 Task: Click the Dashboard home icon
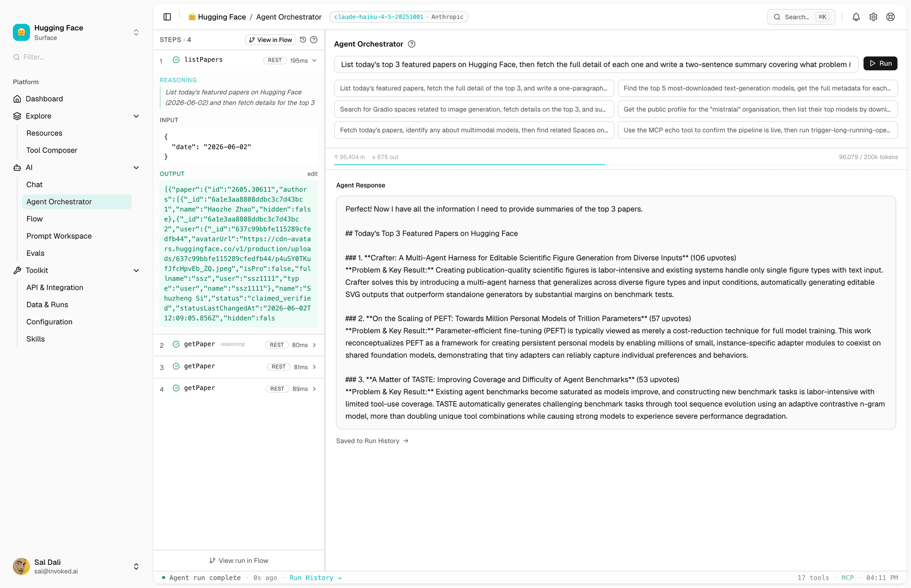click(x=17, y=99)
